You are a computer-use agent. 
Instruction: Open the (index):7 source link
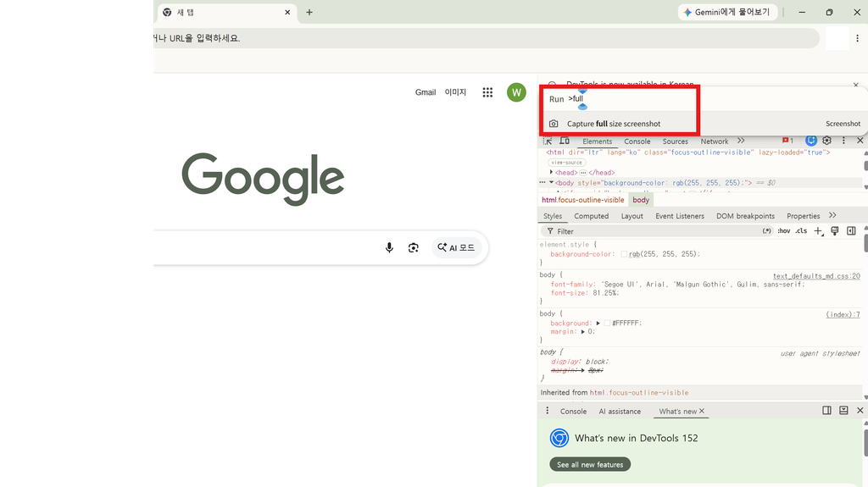pyautogui.click(x=843, y=314)
